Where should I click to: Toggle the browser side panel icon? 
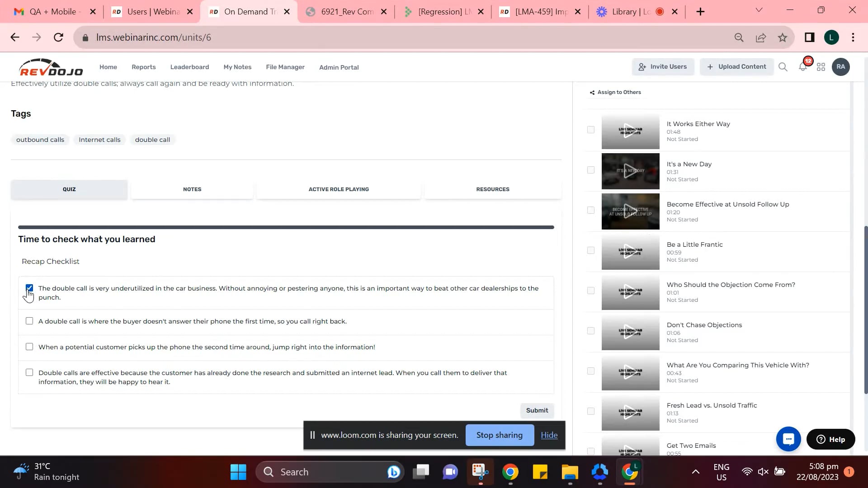(809, 38)
